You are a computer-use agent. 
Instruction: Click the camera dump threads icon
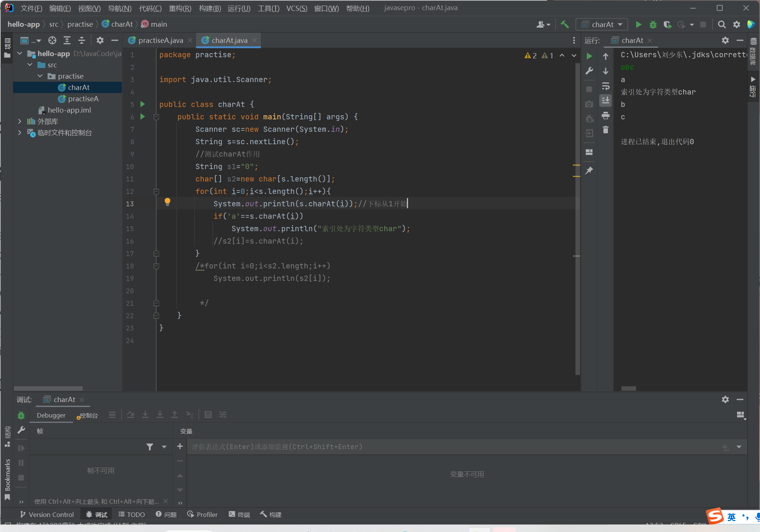pos(589,104)
